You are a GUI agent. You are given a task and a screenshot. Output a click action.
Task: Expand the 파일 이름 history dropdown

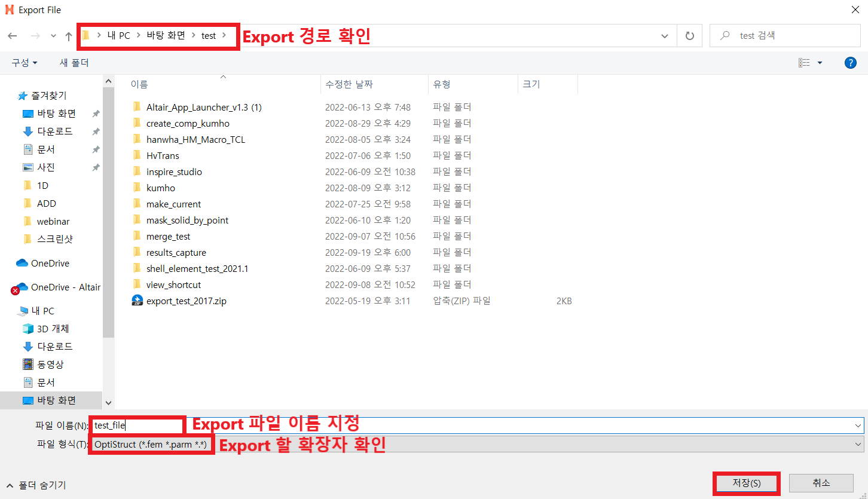858,425
